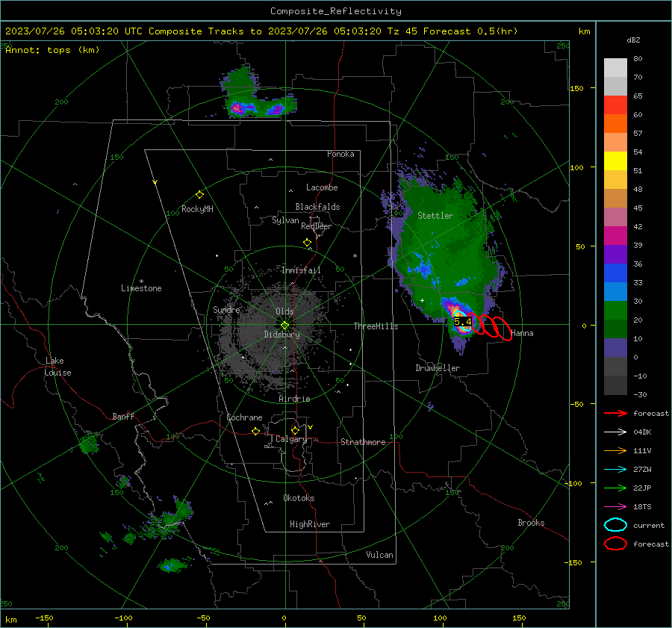The height and width of the screenshot is (628, 672).
Task: Click the Blackfalds city label
Action: 317,207
